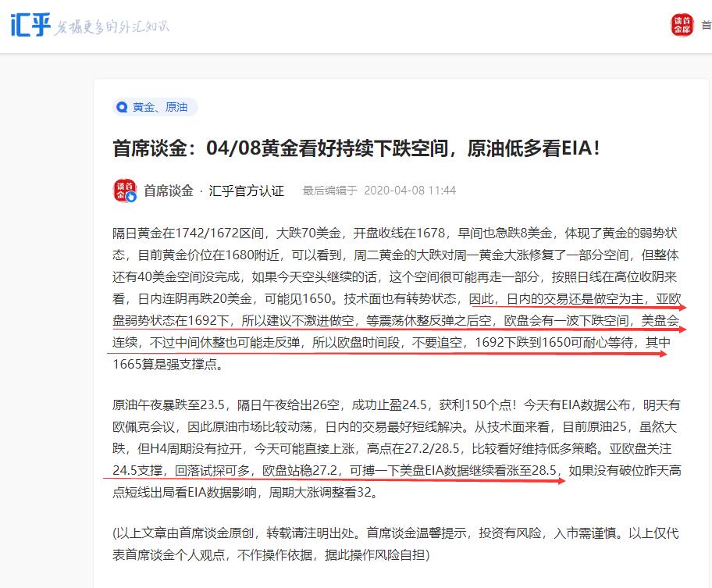Open the author's red avatar below the title
The image size is (712, 588).
(124, 191)
